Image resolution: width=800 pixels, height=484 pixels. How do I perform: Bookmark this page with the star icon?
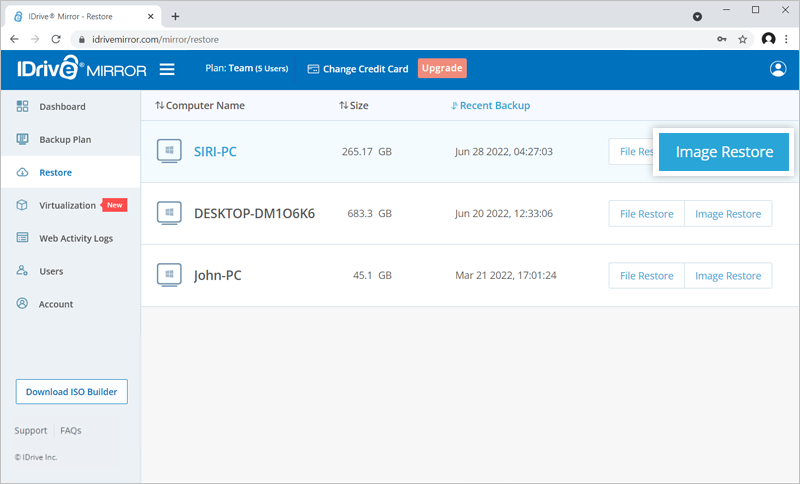click(x=742, y=39)
